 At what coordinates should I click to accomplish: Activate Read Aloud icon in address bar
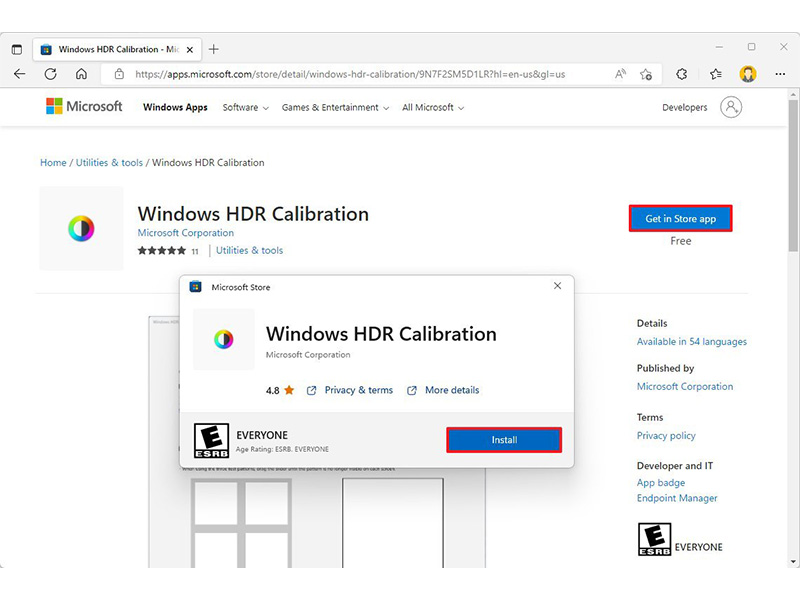620,74
